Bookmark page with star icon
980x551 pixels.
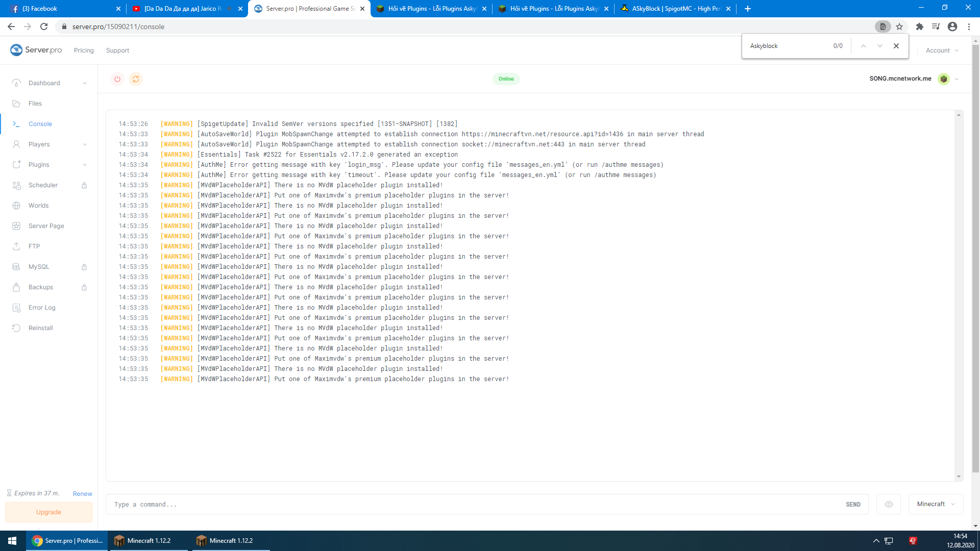[x=899, y=27]
